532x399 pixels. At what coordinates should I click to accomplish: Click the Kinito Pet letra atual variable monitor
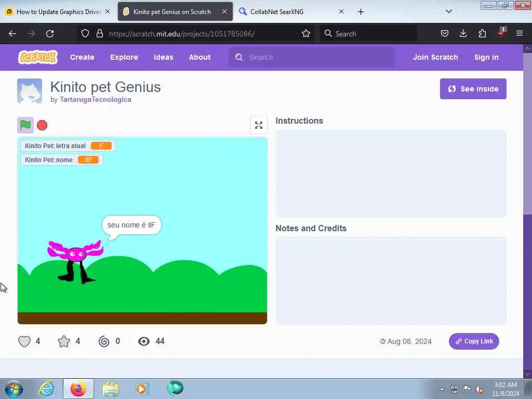pos(68,146)
